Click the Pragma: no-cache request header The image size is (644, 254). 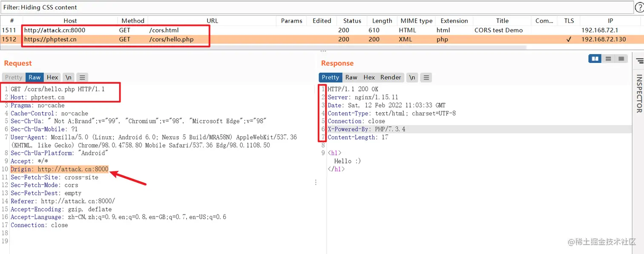click(37, 106)
